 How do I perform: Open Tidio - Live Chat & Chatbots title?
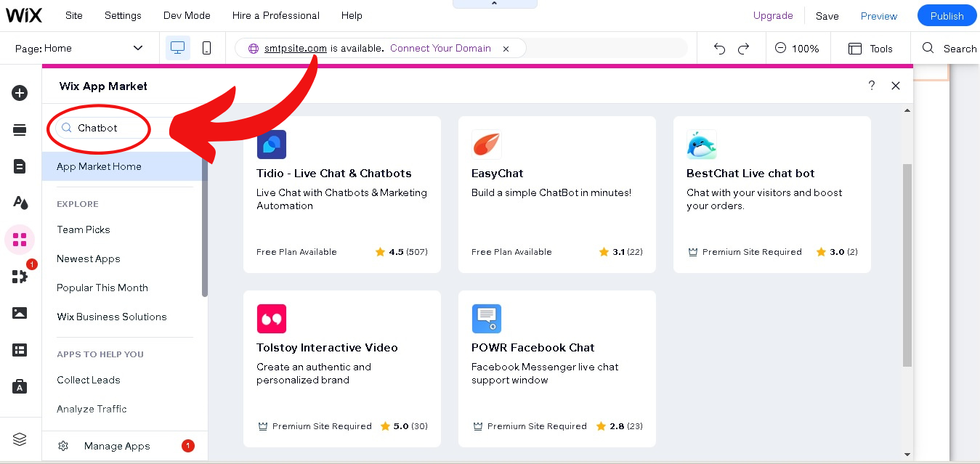click(x=334, y=174)
